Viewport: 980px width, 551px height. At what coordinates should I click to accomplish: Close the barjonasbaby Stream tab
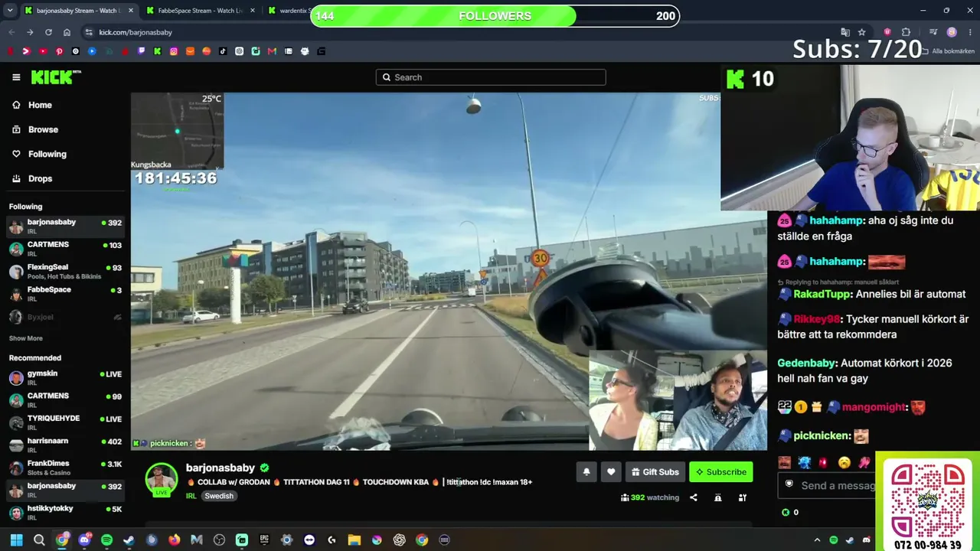point(131,11)
